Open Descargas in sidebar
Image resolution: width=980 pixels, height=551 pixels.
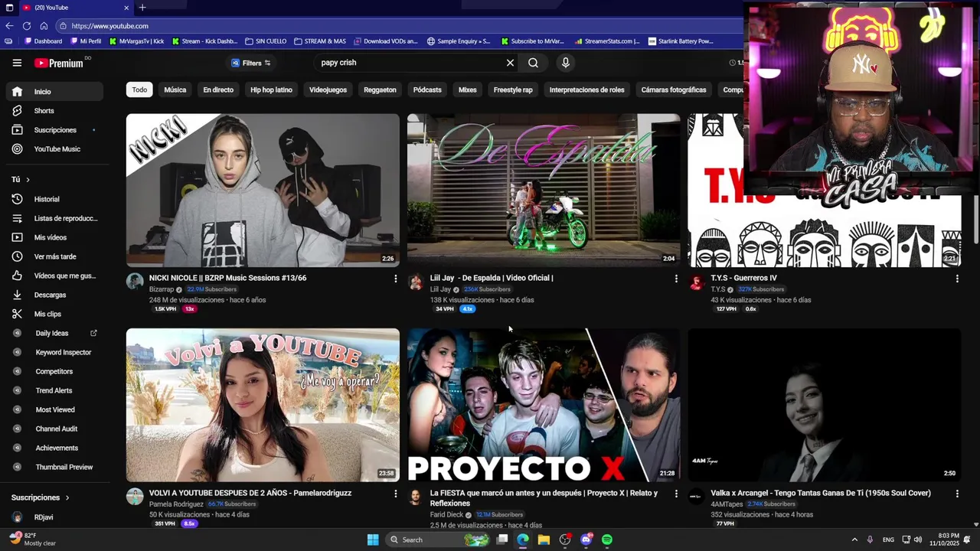[x=53, y=295]
